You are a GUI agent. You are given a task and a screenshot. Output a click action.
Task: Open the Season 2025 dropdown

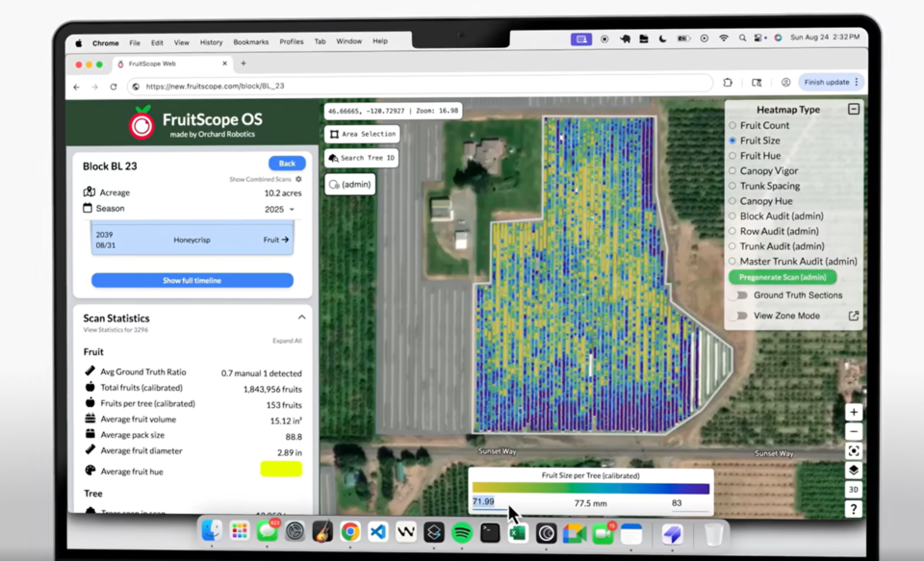point(279,209)
